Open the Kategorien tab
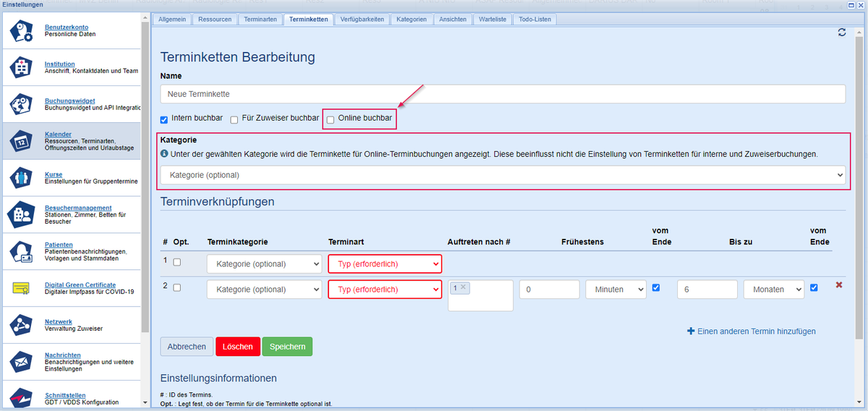868x411 pixels. coord(412,20)
